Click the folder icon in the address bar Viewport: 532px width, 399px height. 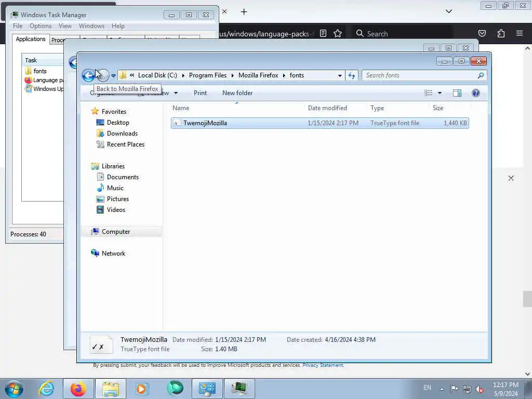[x=123, y=75]
